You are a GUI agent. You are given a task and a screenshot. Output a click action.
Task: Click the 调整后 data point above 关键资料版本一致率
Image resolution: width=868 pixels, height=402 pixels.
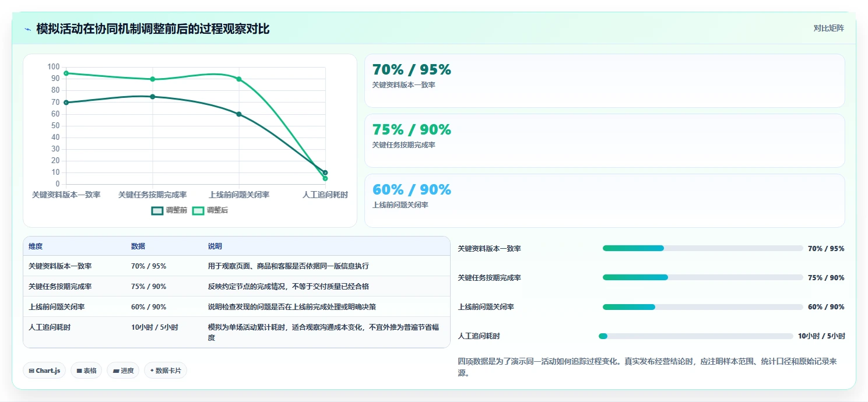[x=66, y=73]
